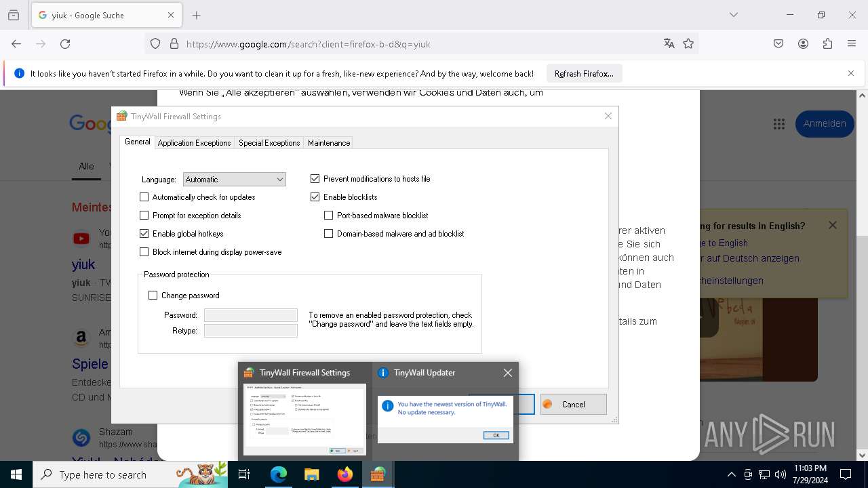Open Task View on the taskbar
This screenshot has height=488, width=868.
click(244, 474)
